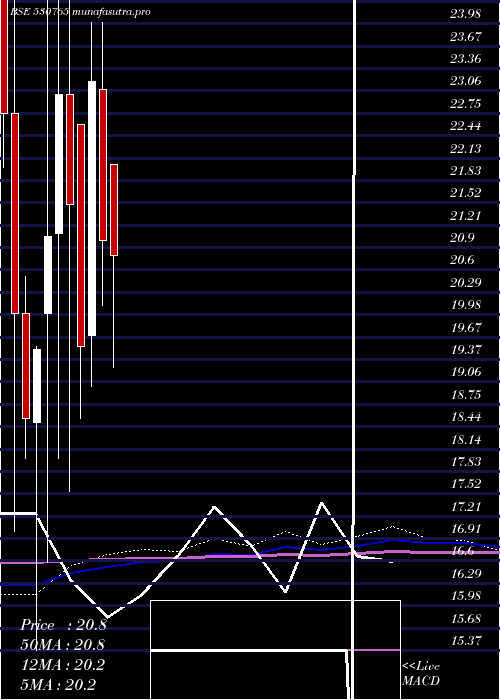Click the '12MA : 20.2' legend entry
The height and width of the screenshot is (700, 500).
[63, 665]
